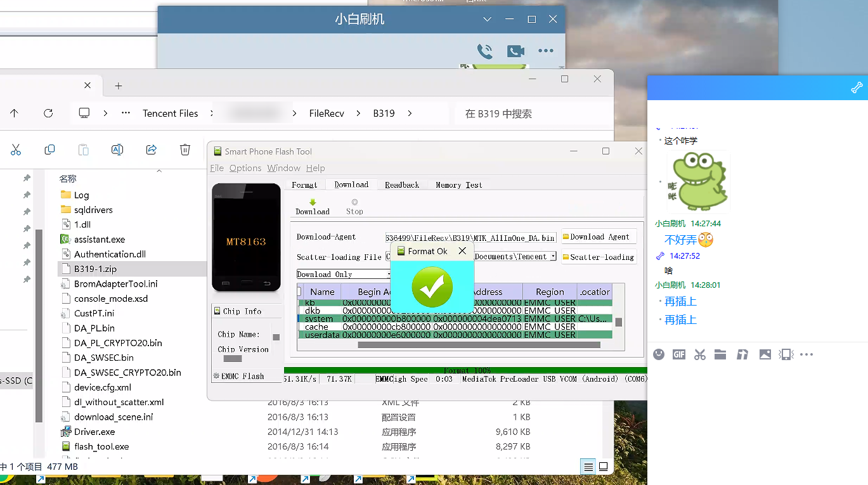Click the FileRecv breadcrumb segment
This screenshot has width=868, height=485.
(327, 113)
